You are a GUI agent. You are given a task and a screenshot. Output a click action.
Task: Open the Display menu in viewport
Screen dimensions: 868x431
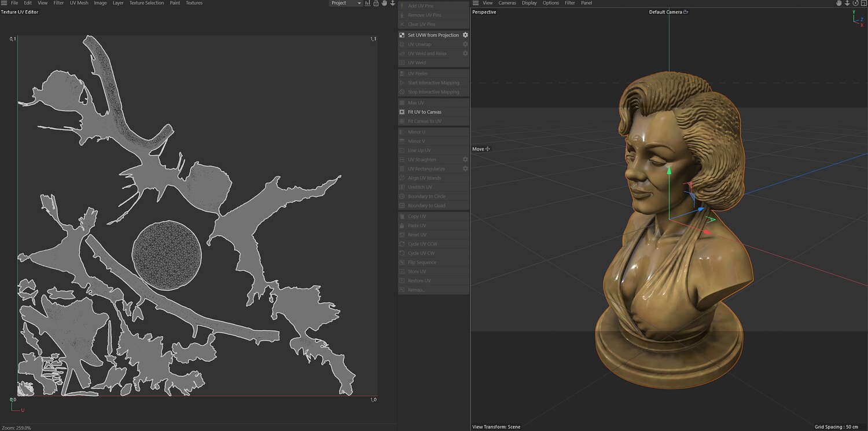pyautogui.click(x=529, y=3)
